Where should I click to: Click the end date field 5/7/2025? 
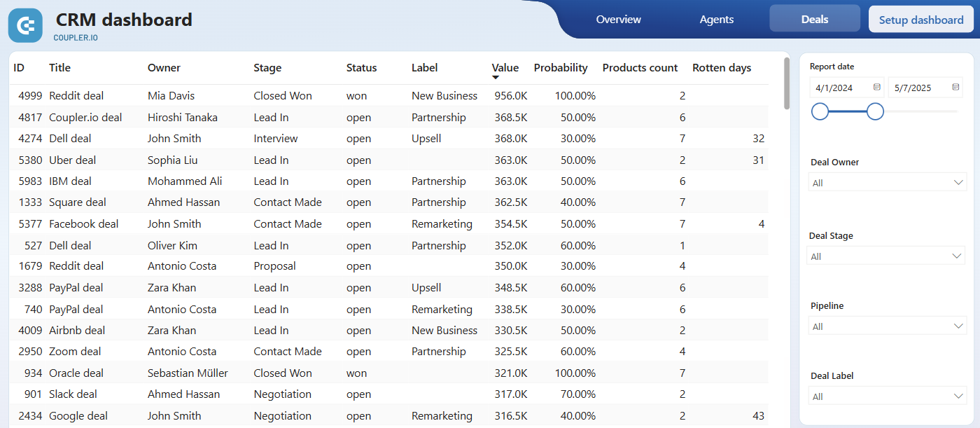pos(926,88)
